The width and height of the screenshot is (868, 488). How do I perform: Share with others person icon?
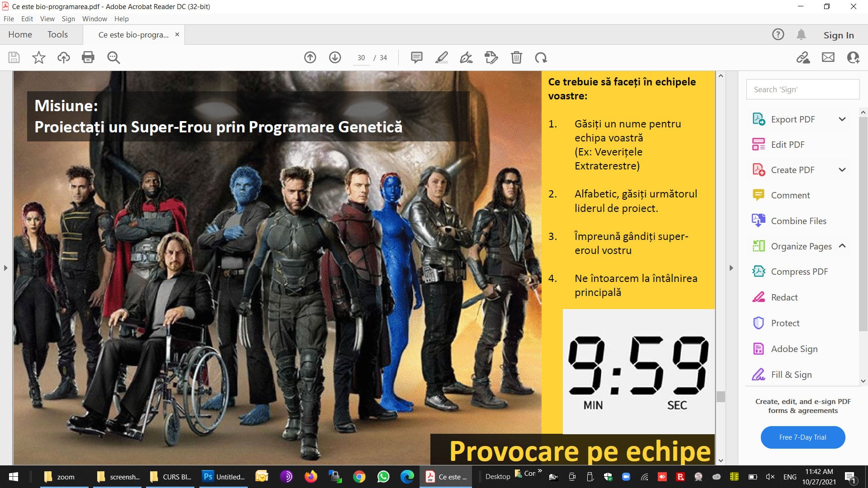(853, 57)
